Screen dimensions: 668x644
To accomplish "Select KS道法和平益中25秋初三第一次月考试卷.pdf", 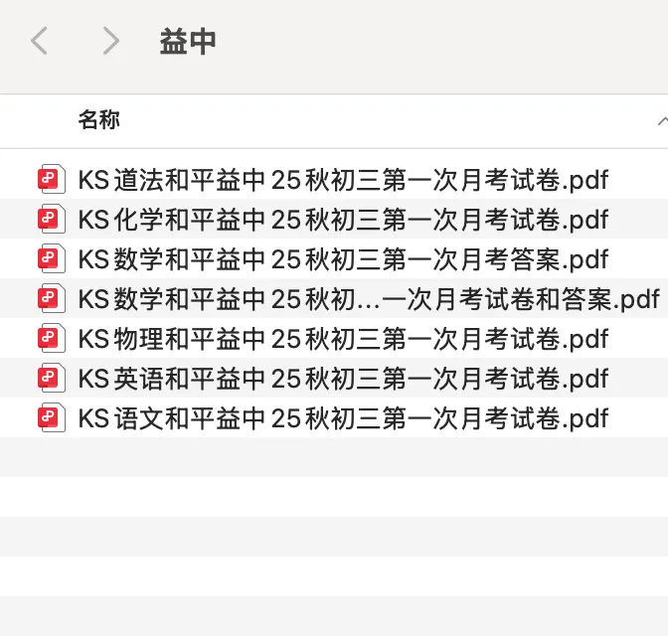I will point(343,180).
